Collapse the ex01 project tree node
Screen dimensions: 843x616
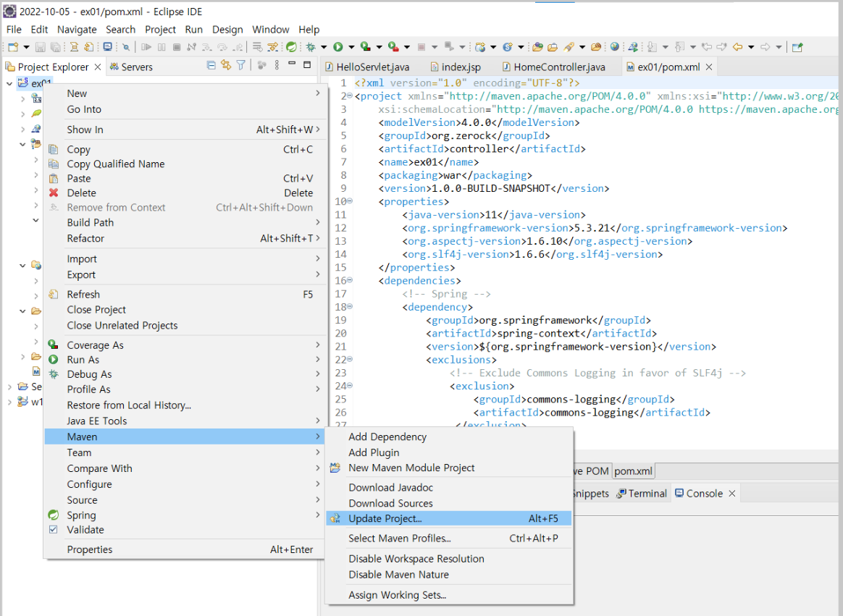pos(9,83)
